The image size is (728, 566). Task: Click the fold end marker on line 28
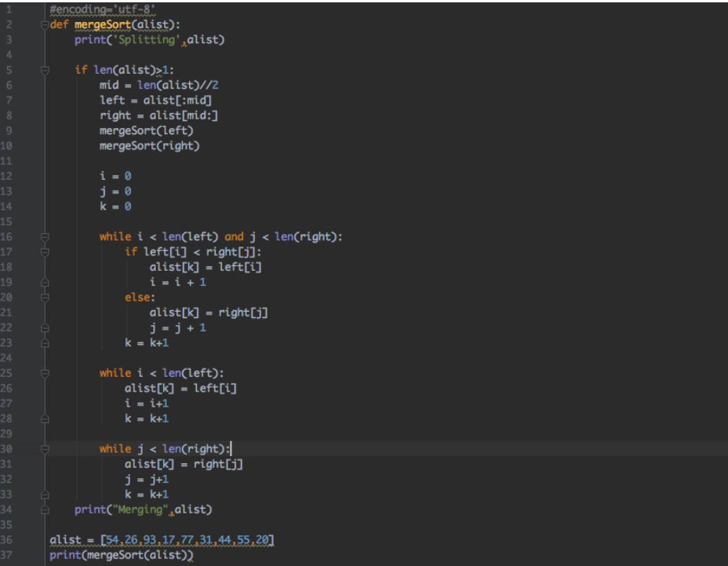coord(45,418)
